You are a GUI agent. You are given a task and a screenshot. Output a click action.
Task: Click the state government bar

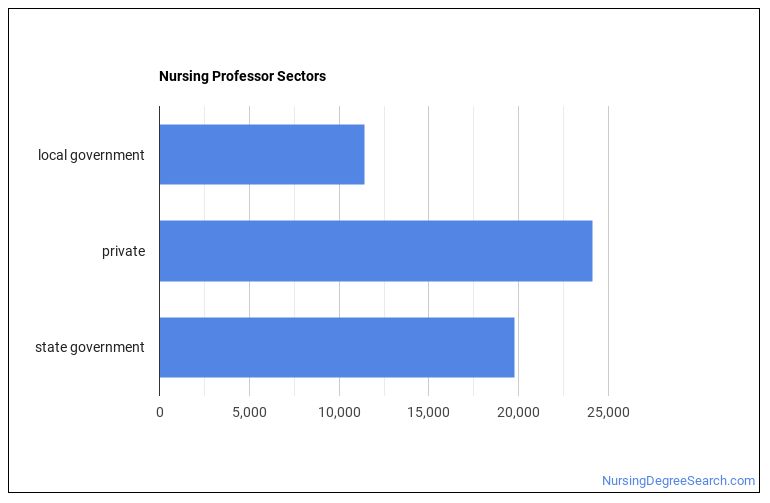336,347
